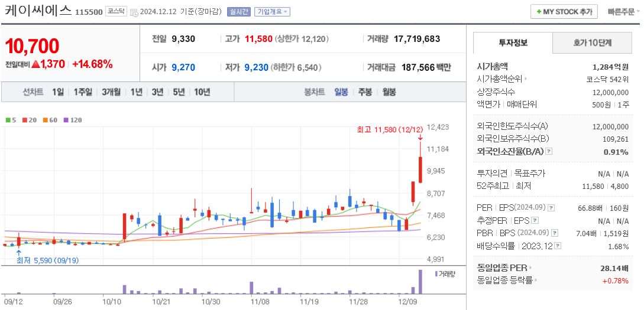Click the 외국인소진율 value 0.91%
Screen dimensions: 644x310
(x=616, y=152)
